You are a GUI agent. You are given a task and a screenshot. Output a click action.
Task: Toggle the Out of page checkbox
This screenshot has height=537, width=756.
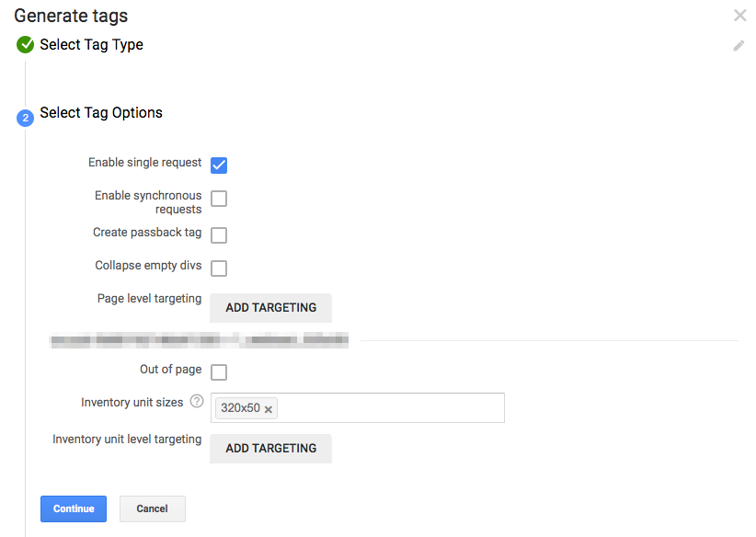click(x=219, y=372)
